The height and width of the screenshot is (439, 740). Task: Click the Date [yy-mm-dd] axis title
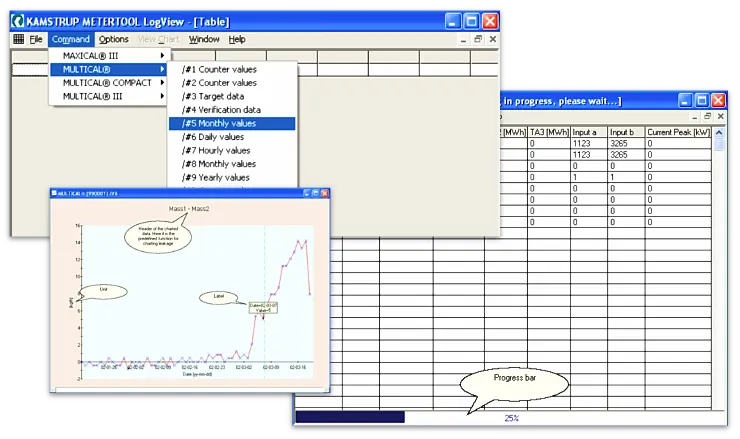197,374
